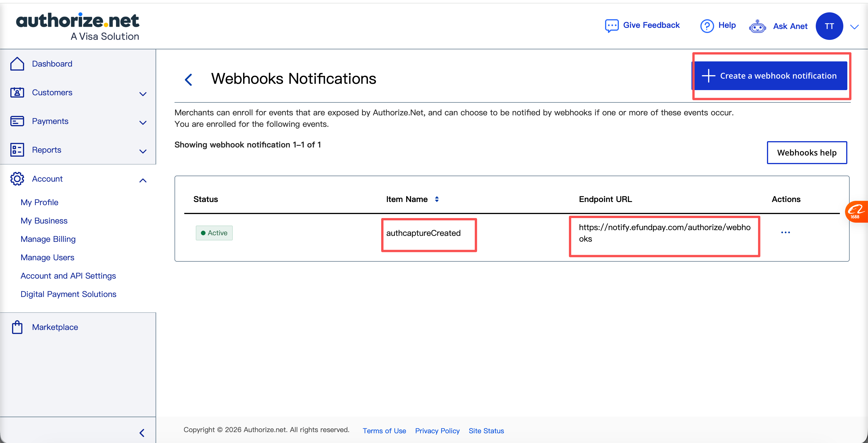868x443 pixels.
Task: Go back using the arrow beside Webhooks Notifications
Action: [x=189, y=79]
